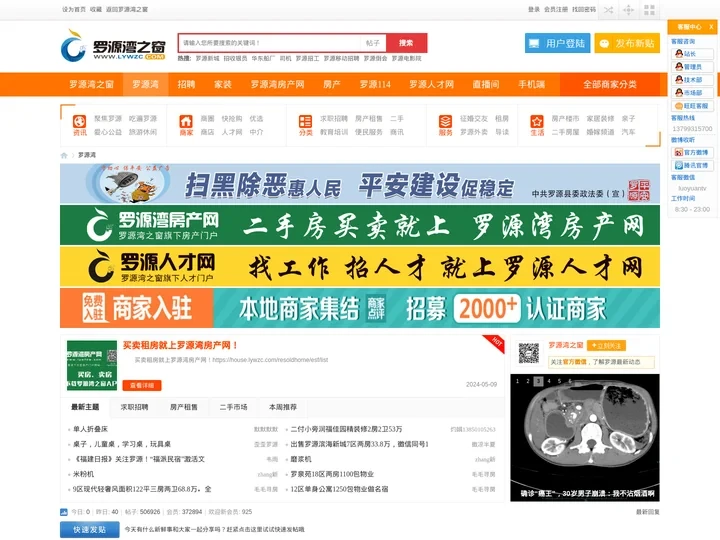Click the four-way move arrows icon in top bar
720x540 pixels.
coord(629,10)
